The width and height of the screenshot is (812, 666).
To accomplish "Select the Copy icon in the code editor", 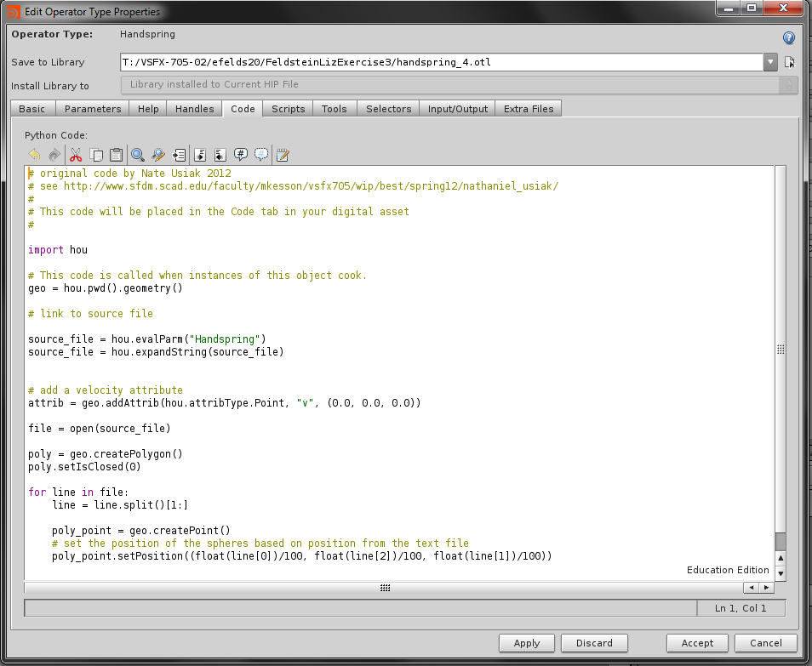I will 95,154.
